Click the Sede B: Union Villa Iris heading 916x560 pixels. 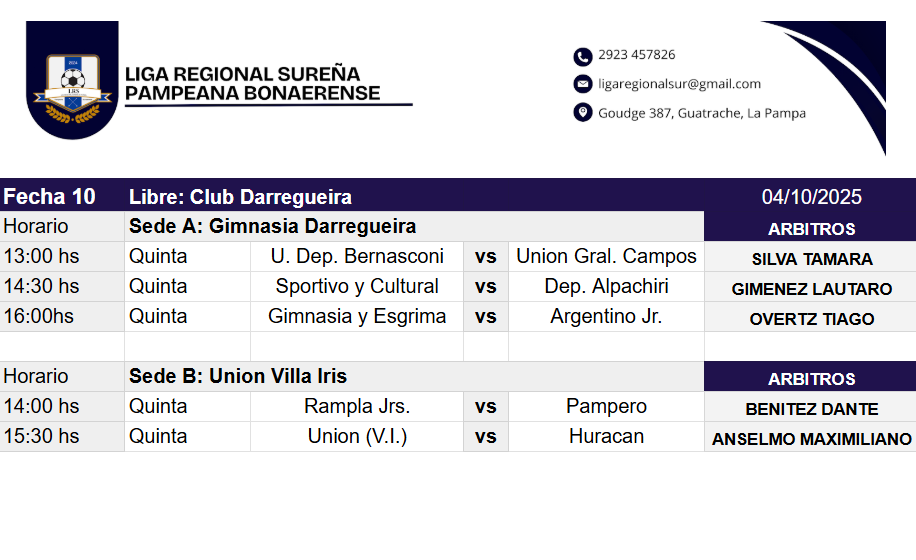(x=238, y=377)
